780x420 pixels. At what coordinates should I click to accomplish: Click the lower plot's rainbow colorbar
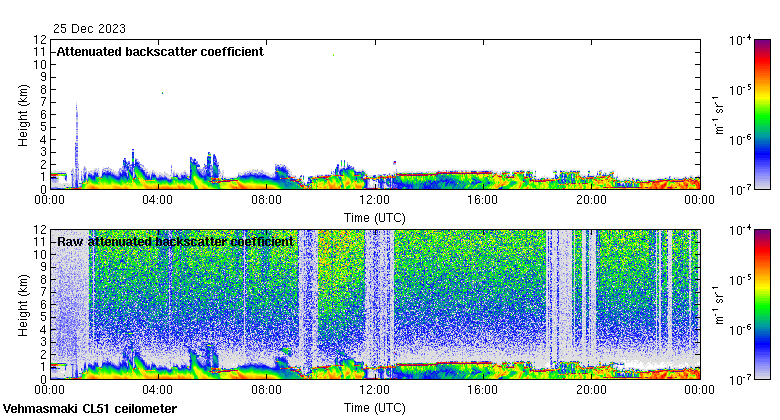pyautogui.click(x=762, y=305)
